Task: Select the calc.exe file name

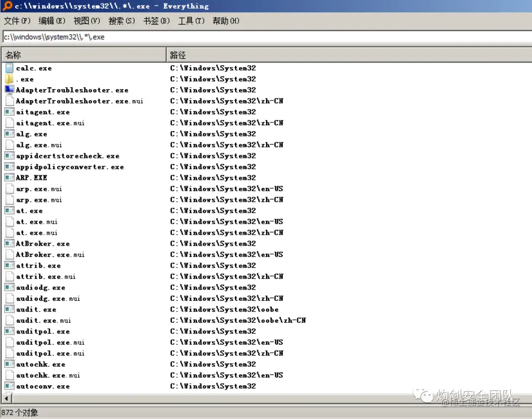Action: tap(34, 68)
